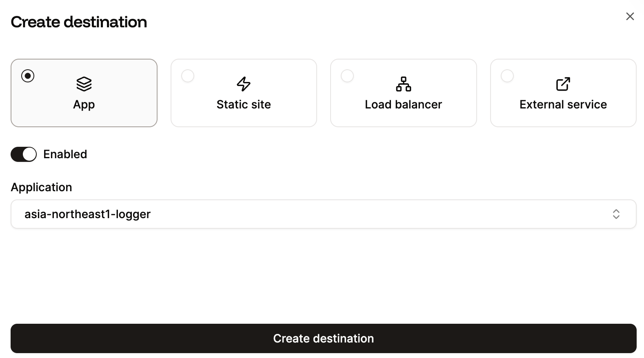Choose the Load balancer destination card
The image size is (644, 358).
coord(403,93)
